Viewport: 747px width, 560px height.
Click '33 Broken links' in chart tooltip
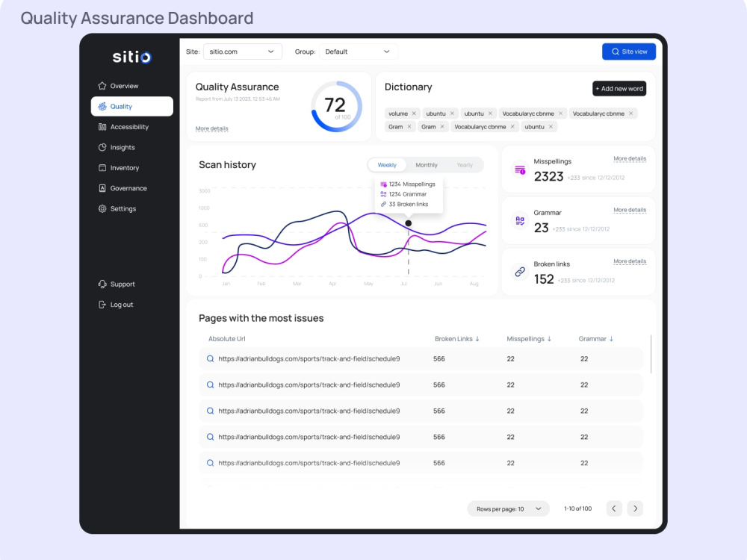[409, 205]
